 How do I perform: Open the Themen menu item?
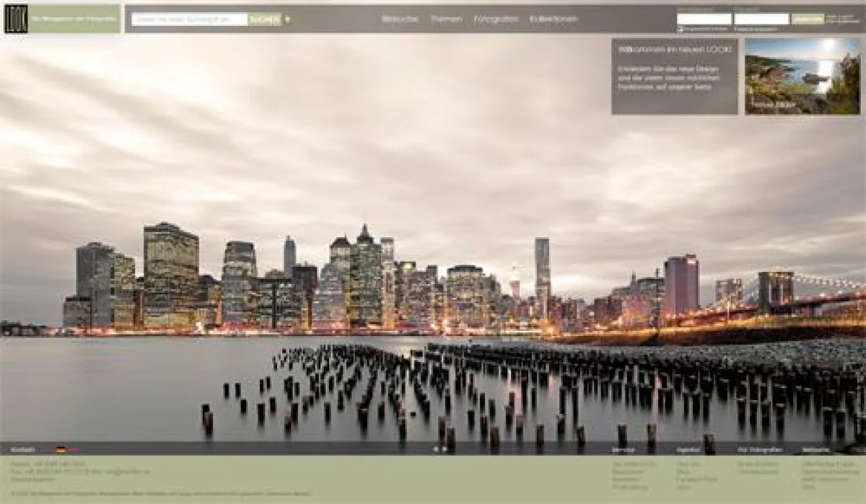tap(446, 19)
